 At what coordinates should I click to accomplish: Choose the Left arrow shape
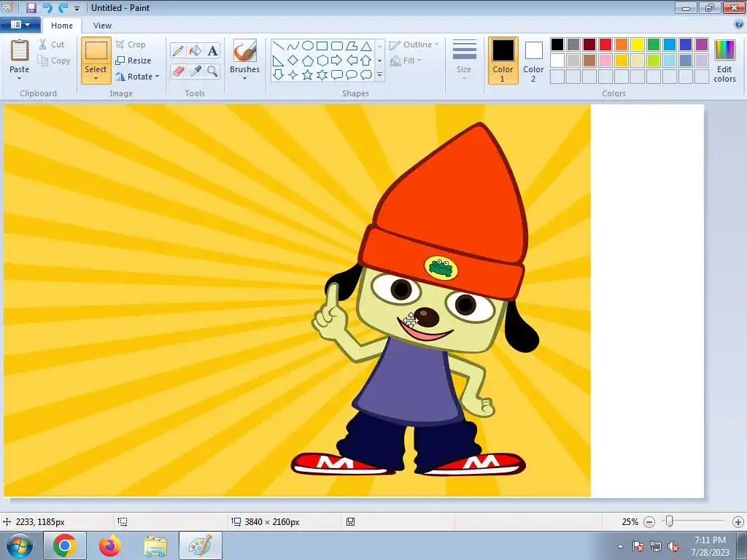click(x=352, y=61)
